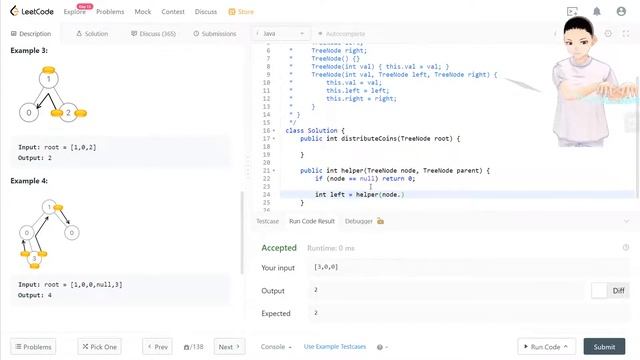Click Use Example Testcases link
Screen dimensions: 640x360
click(335, 347)
